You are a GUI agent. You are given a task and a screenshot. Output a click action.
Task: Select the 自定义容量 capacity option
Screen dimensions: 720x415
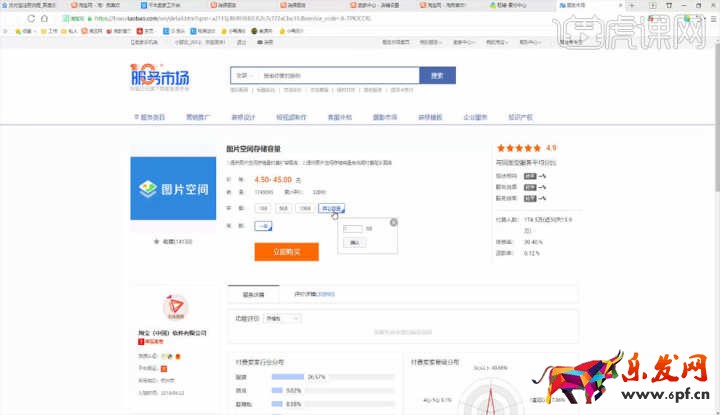point(331,208)
